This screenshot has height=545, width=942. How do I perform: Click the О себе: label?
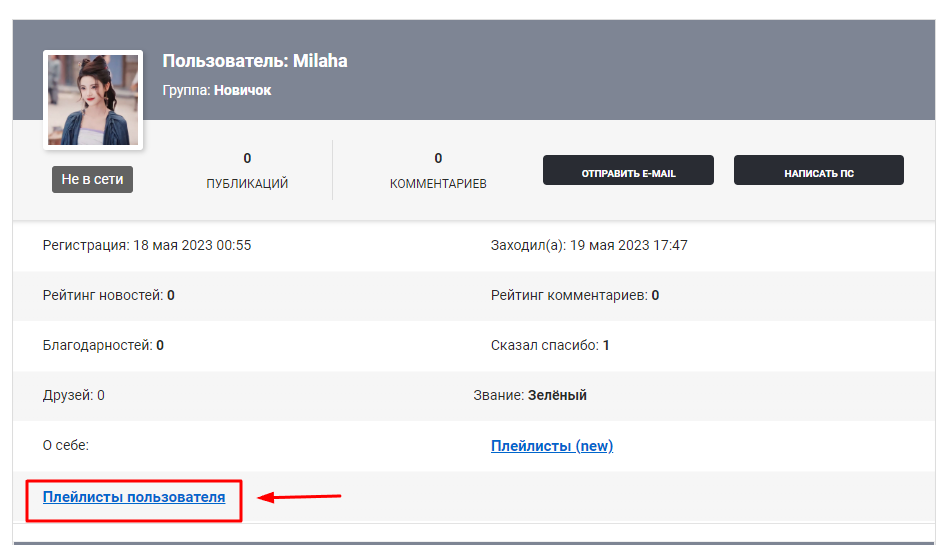pyautogui.click(x=65, y=445)
